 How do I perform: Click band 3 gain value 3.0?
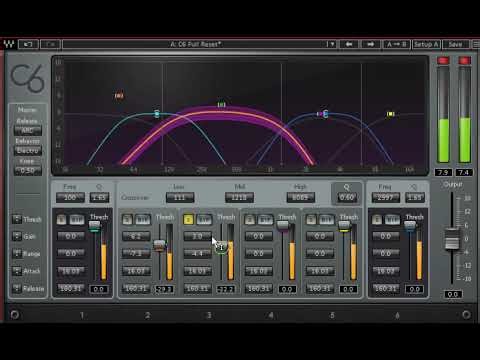point(197,236)
